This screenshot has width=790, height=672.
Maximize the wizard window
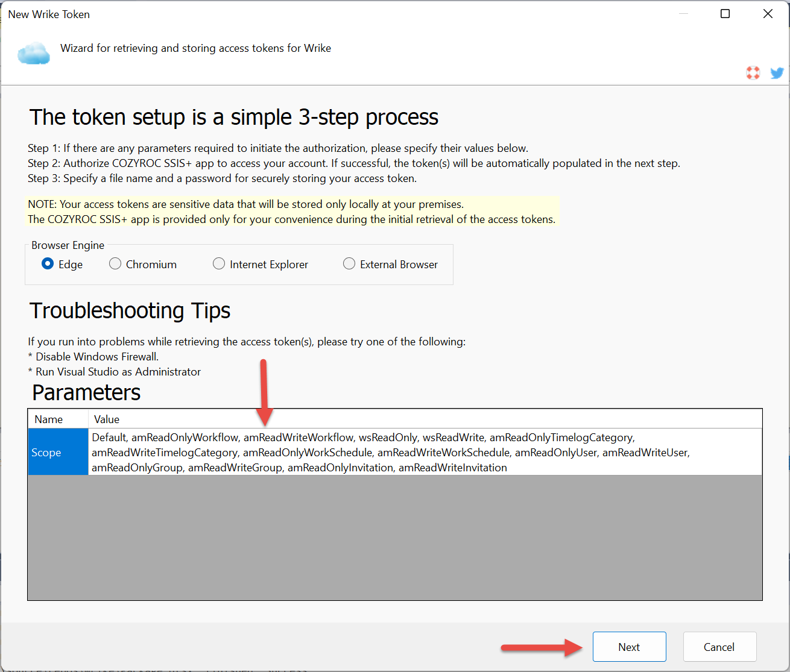coord(725,14)
